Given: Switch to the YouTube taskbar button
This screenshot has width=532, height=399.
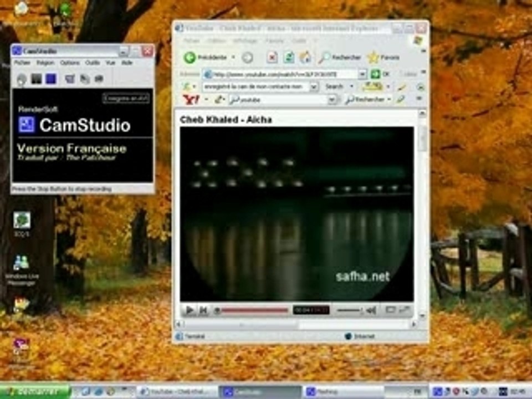Looking at the screenshot, I should pyautogui.click(x=178, y=392).
